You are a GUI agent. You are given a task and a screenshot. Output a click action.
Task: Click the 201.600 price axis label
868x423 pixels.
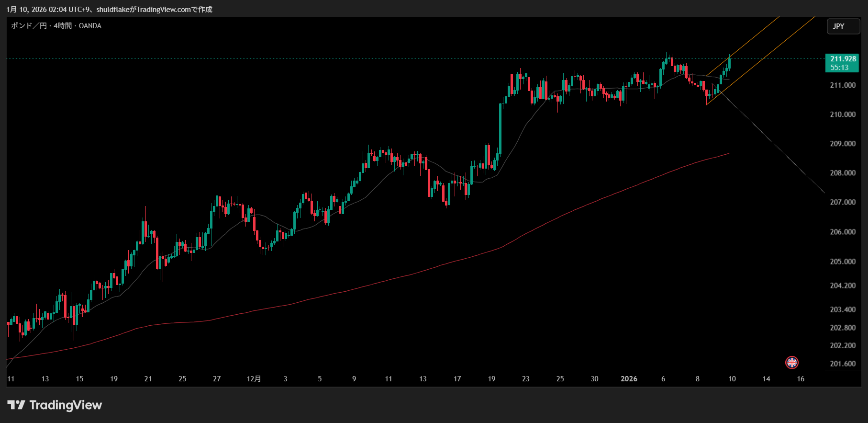pos(842,364)
